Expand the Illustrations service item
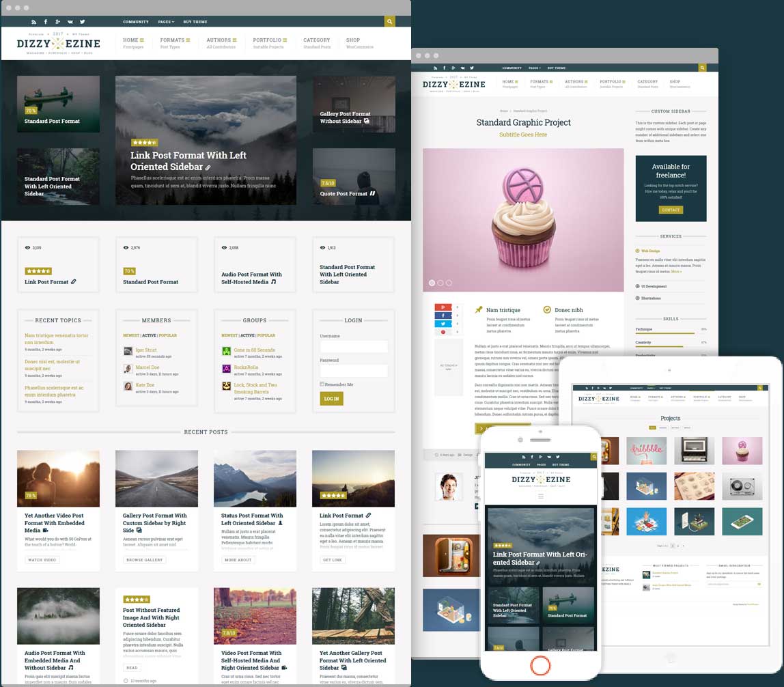Image resolution: width=784 pixels, height=687 pixels. (649, 298)
